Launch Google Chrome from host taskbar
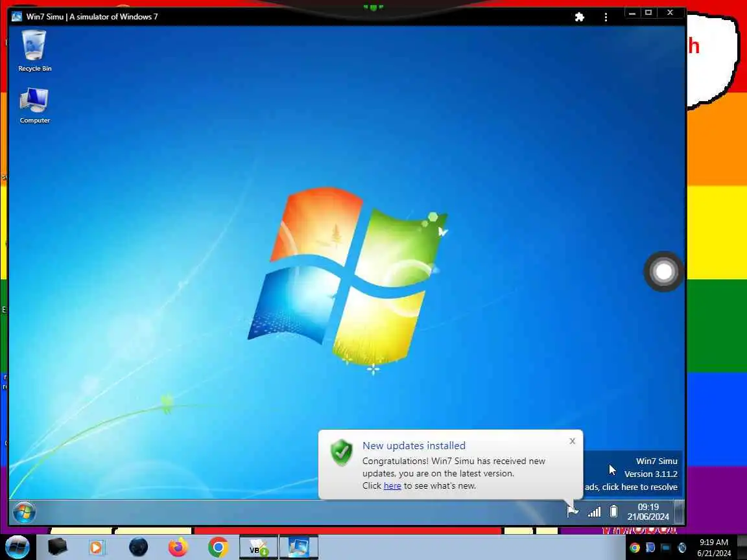The width and height of the screenshot is (747, 560). (x=218, y=547)
